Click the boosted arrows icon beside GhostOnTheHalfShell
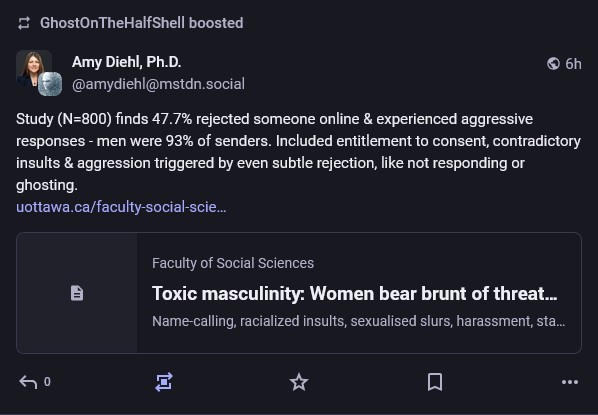 pyautogui.click(x=24, y=23)
